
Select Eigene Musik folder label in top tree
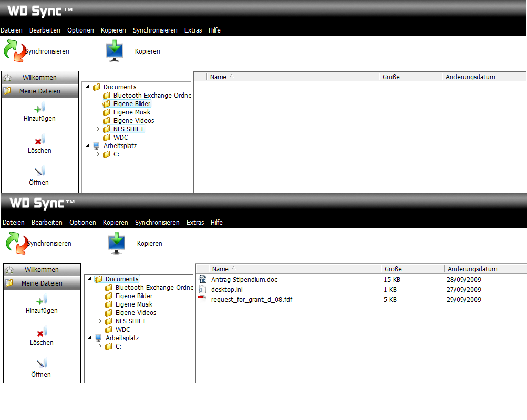click(132, 112)
